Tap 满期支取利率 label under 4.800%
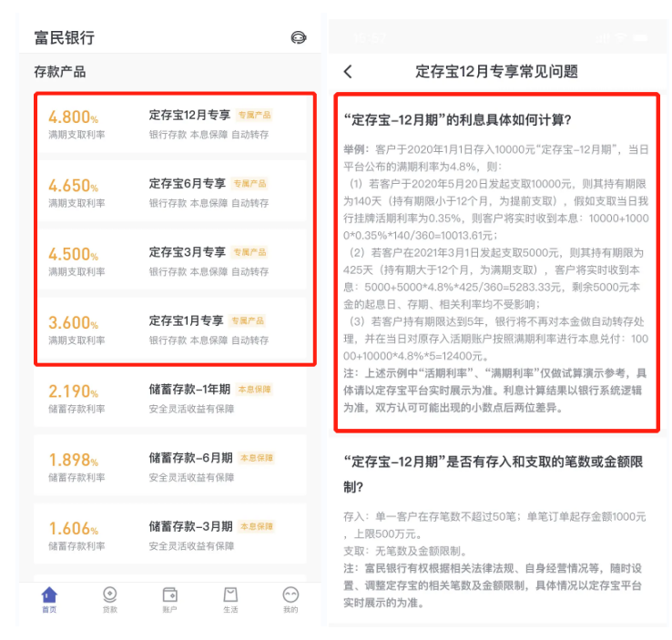Image resolution: width=672 pixels, height=640 pixels. (x=76, y=135)
